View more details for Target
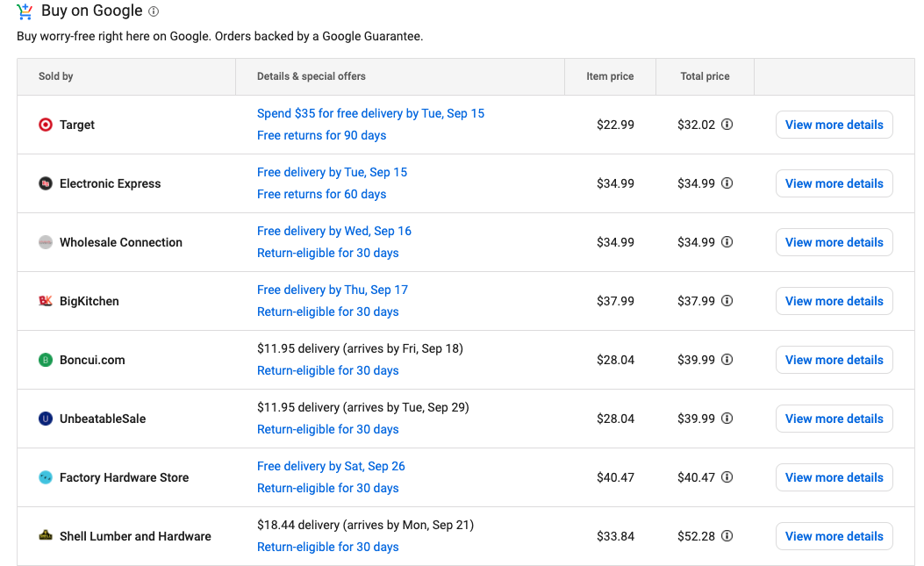The image size is (924, 566). (x=834, y=125)
